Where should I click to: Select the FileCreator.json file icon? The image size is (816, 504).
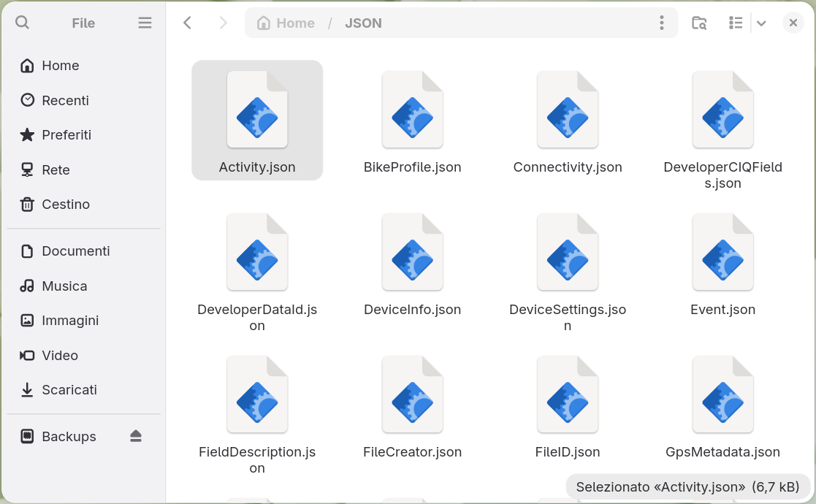coord(412,394)
